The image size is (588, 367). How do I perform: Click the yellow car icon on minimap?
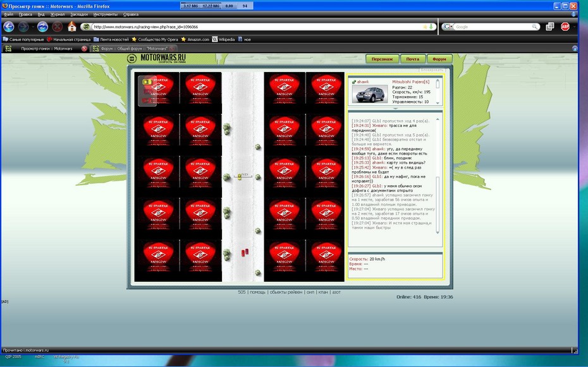point(147,81)
